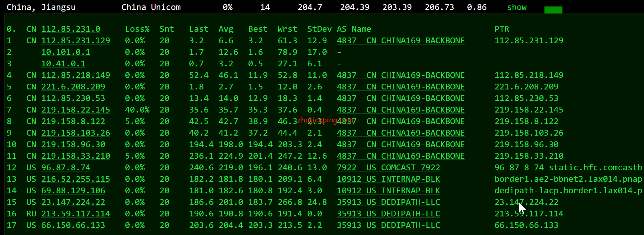Image resolution: width=644 pixels, height=235 pixels.
Task: Click the StDev column header
Action: pyautogui.click(x=319, y=29)
